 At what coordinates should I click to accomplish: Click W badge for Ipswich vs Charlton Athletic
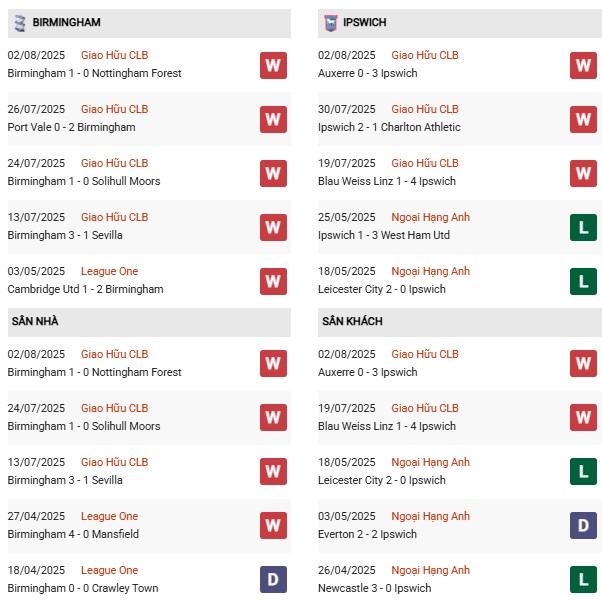point(583,119)
